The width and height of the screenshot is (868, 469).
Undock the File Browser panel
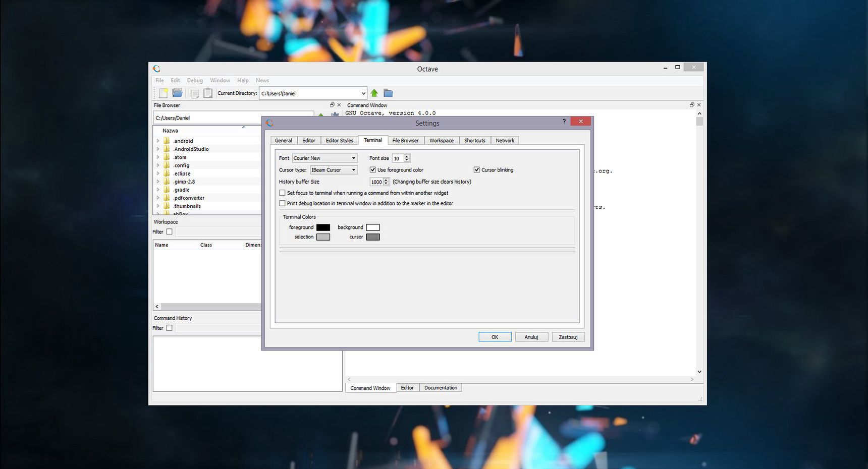(x=332, y=105)
